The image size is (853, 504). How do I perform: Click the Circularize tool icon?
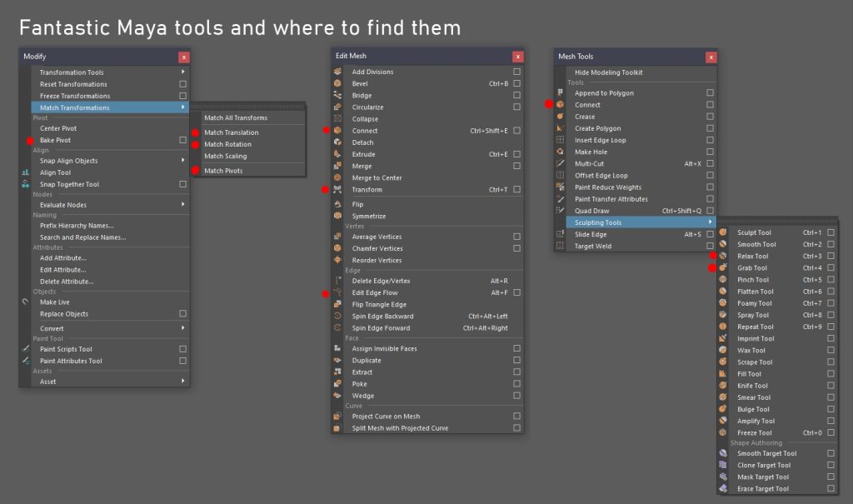click(x=337, y=107)
